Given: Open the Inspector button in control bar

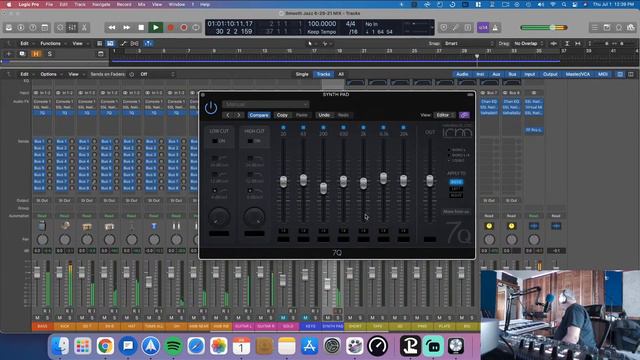Looking at the screenshot, I should (21, 28).
